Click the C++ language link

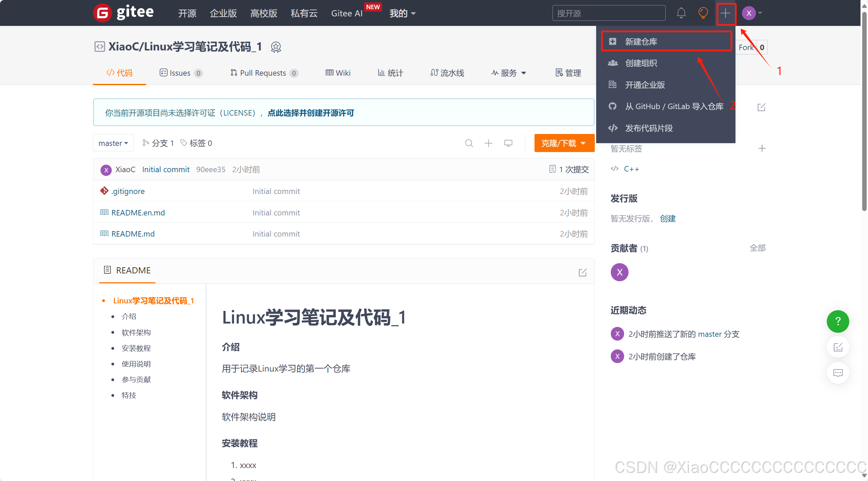coord(631,169)
